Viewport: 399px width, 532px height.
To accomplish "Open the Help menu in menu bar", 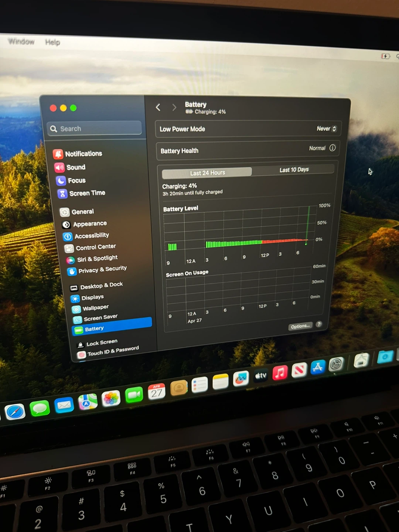I will point(52,42).
